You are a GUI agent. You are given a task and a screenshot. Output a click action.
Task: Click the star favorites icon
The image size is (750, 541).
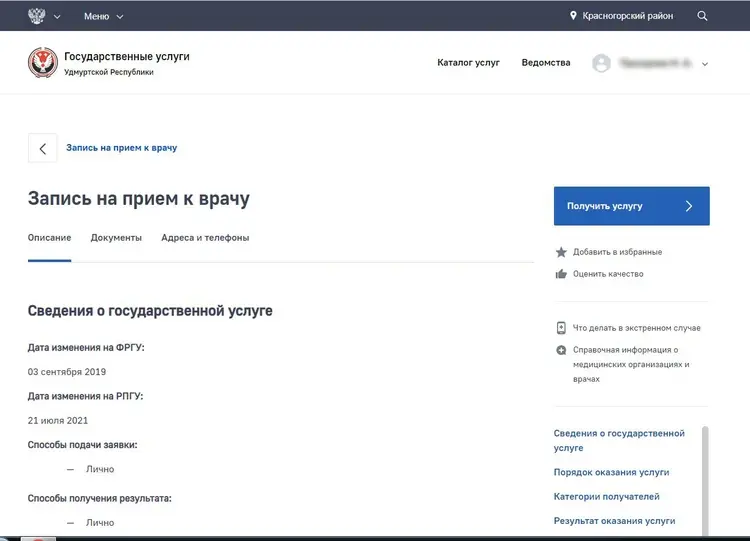click(x=561, y=252)
